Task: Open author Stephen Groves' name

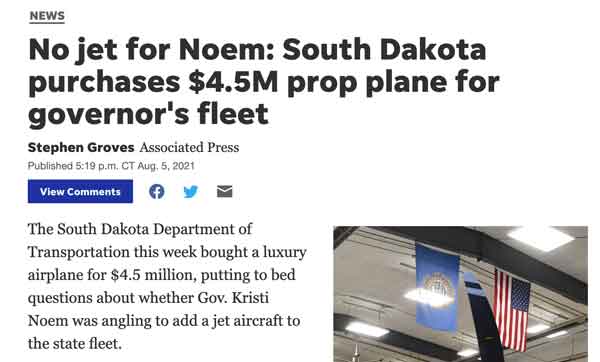Action: (x=81, y=147)
